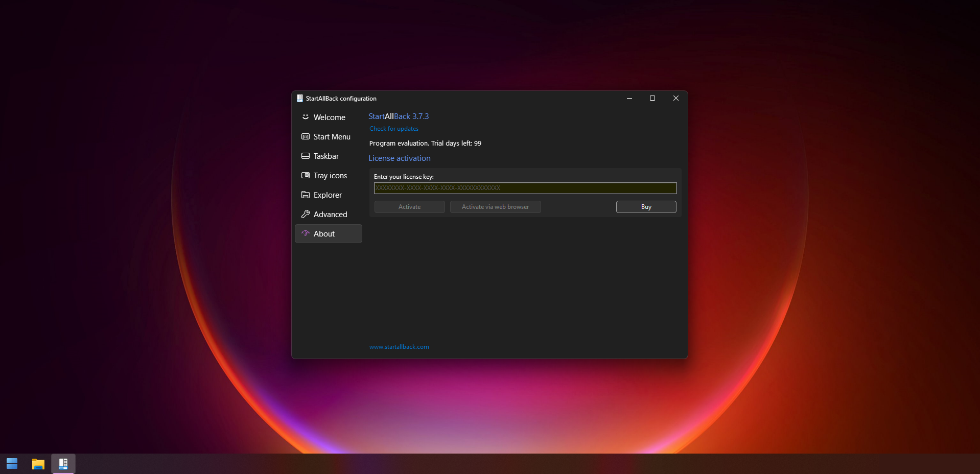Maximize the StartAllBack configuration window

(652, 98)
